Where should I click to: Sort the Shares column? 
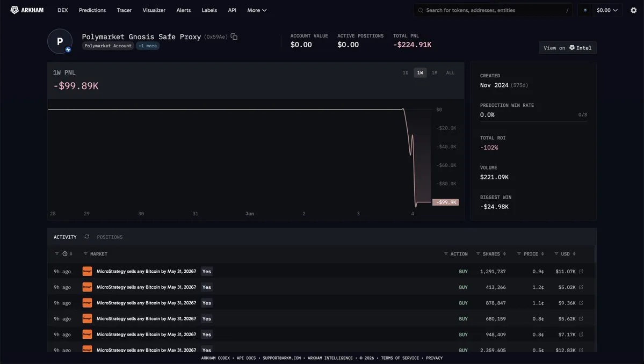pyautogui.click(x=504, y=253)
